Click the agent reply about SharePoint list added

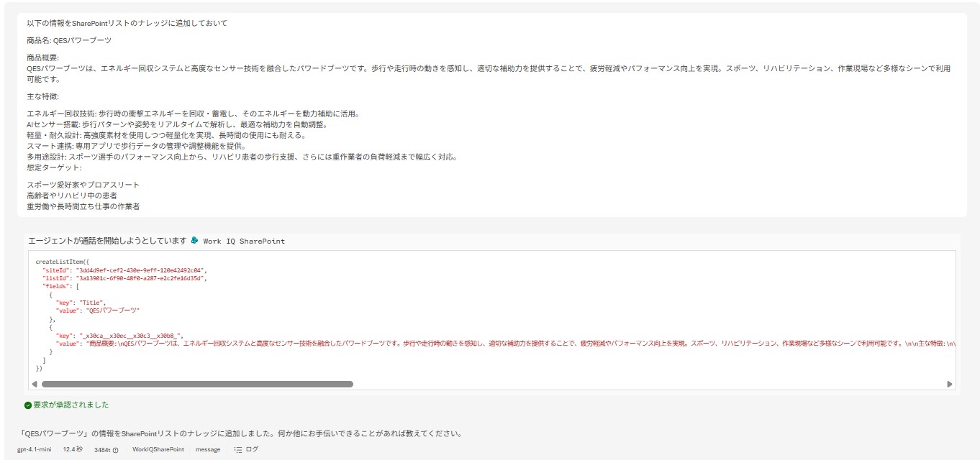pyautogui.click(x=241, y=433)
